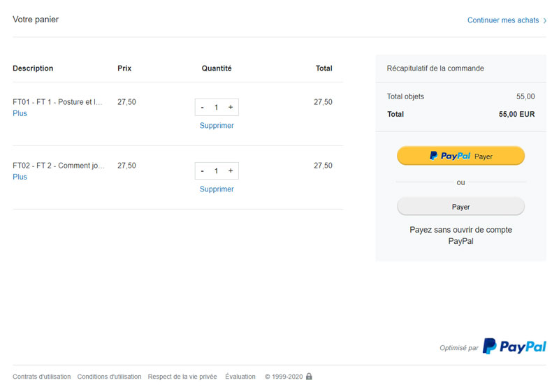Viewport: 559px width, 392px height.
Task: Click the 27,50 price of FT01 in the Prix column
Action: click(x=127, y=102)
